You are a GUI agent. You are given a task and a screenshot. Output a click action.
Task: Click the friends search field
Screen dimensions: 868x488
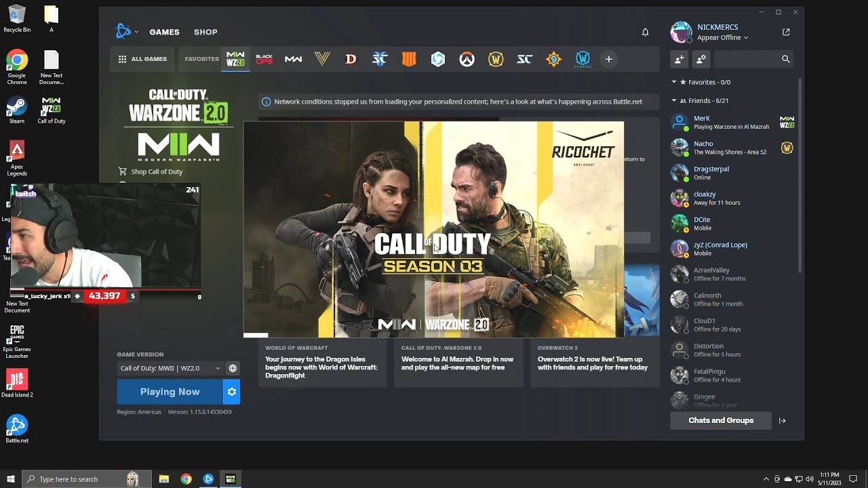click(x=753, y=59)
